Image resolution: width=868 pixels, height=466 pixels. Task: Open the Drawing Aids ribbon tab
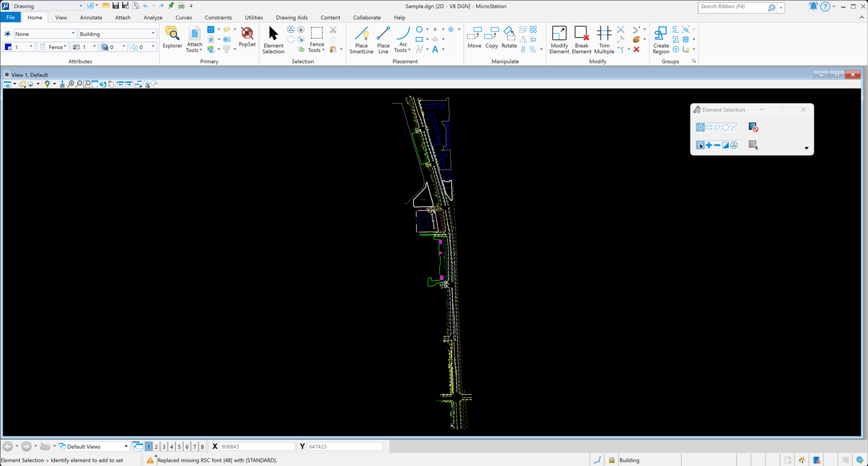click(x=292, y=17)
